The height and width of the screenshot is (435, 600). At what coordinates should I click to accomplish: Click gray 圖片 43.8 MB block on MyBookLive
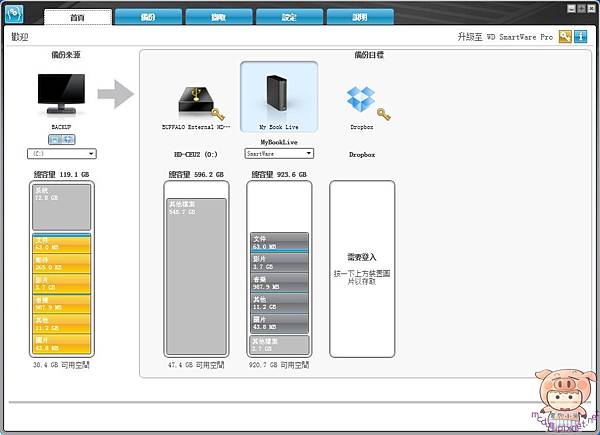(x=279, y=323)
